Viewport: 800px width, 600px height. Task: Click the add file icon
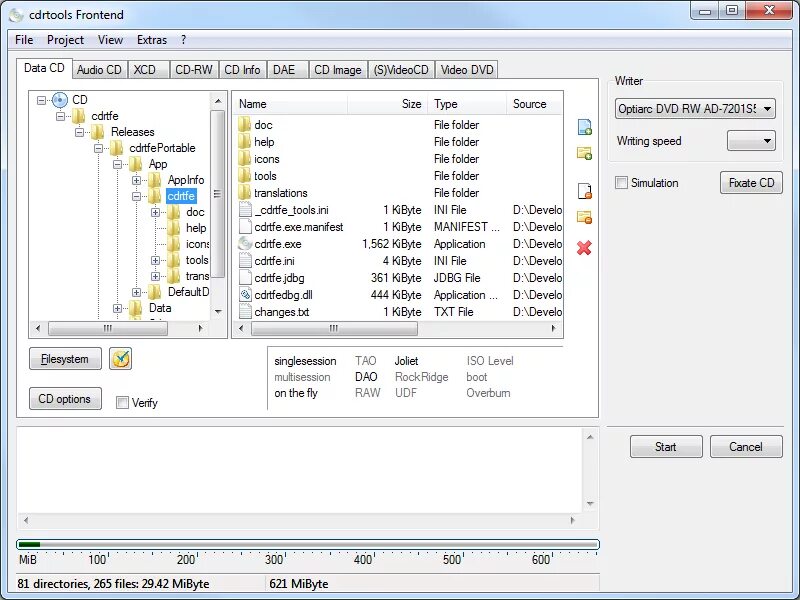coord(584,127)
